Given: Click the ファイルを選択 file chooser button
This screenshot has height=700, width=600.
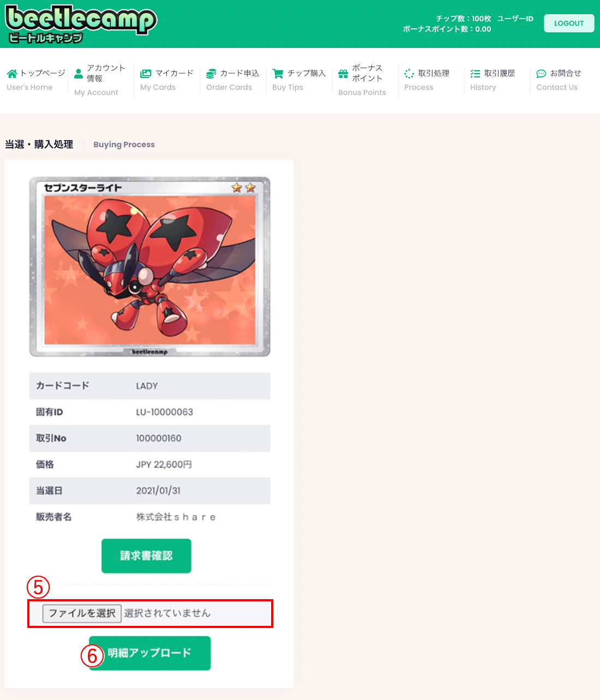Looking at the screenshot, I should [x=82, y=613].
